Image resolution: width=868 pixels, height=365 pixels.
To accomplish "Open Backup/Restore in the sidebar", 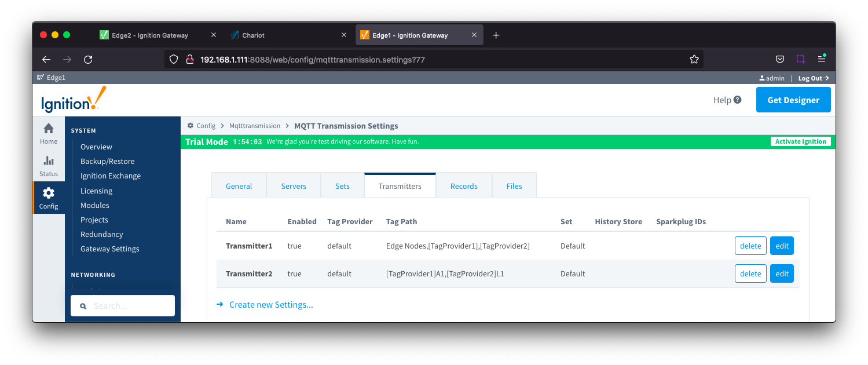I will click(107, 161).
